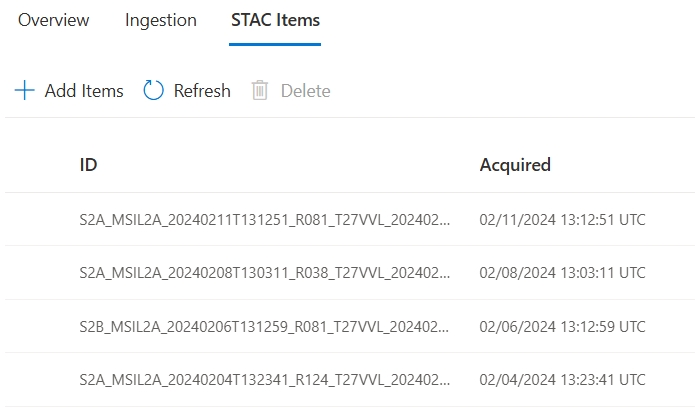Click the 02/11/2024 13:12:51 UTC date cell
This screenshot has height=412, width=695.
click(562, 219)
